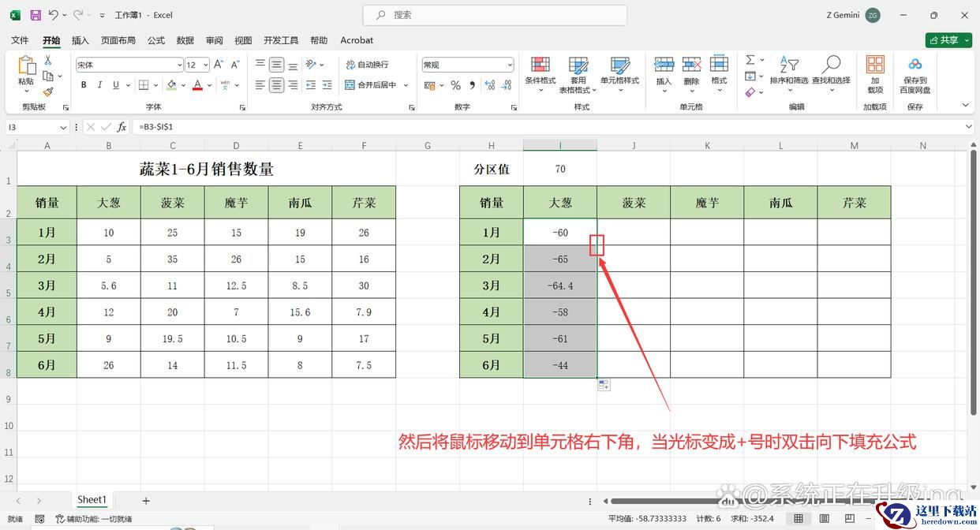Click the Cut scissors icon
Screen dimensions: 980x530
point(48,61)
